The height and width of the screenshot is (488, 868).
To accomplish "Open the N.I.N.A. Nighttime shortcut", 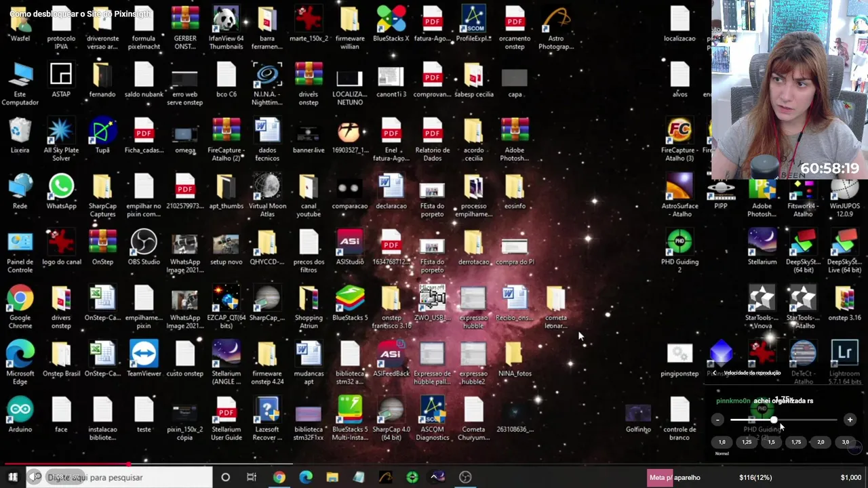I will coord(267,84).
